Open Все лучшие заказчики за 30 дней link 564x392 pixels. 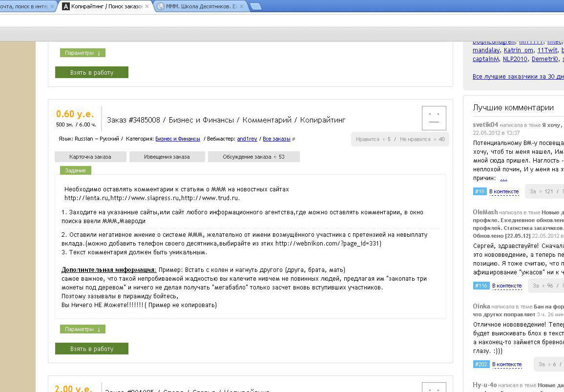(518, 77)
